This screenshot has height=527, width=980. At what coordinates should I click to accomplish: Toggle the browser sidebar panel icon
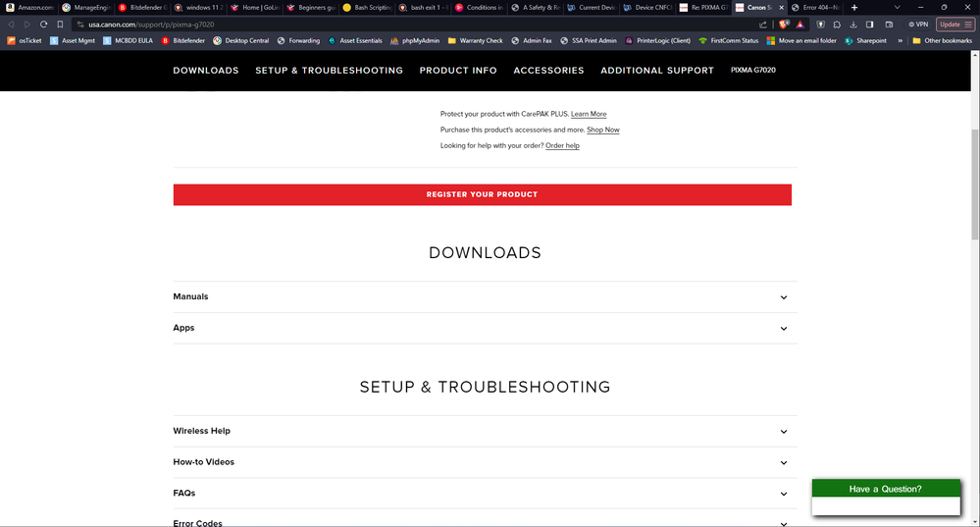[x=869, y=25]
